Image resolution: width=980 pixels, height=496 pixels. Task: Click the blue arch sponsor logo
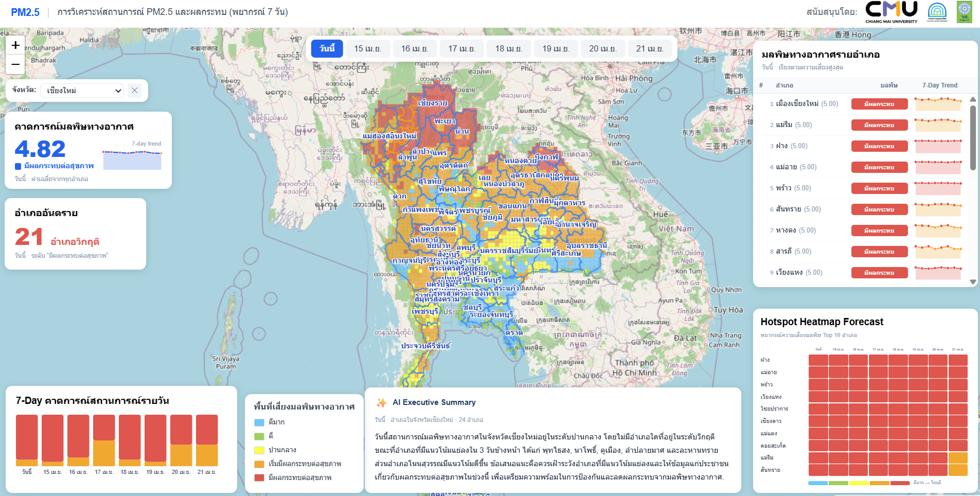937,12
